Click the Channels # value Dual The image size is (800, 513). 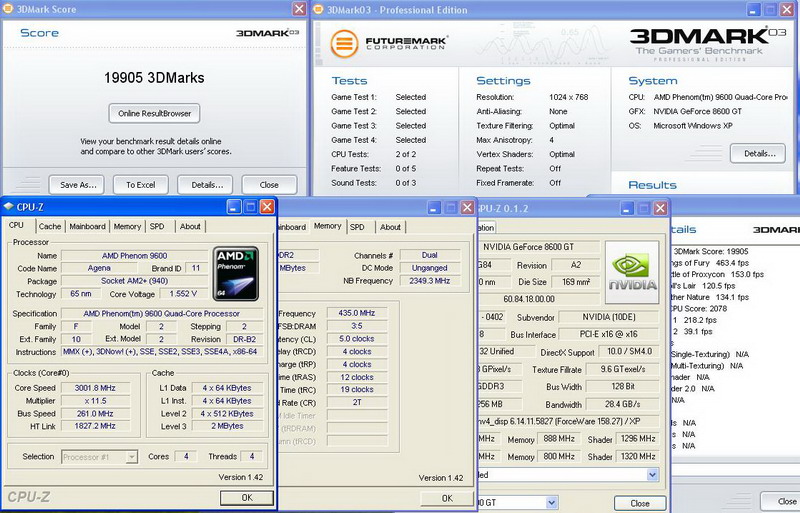pyautogui.click(x=430, y=255)
